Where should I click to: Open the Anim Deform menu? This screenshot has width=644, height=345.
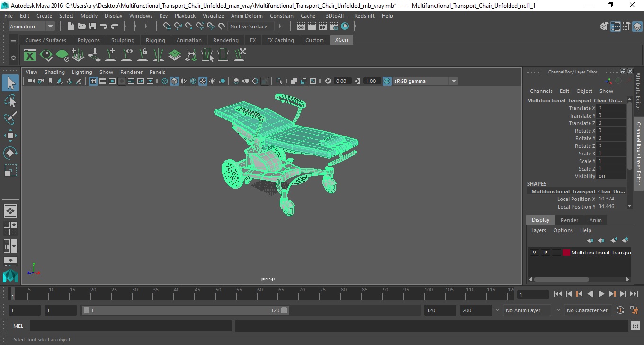click(x=247, y=16)
